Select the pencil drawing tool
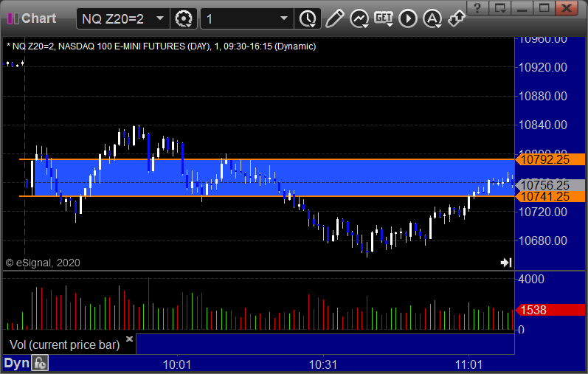The width and height of the screenshot is (588, 374). pos(334,18)
